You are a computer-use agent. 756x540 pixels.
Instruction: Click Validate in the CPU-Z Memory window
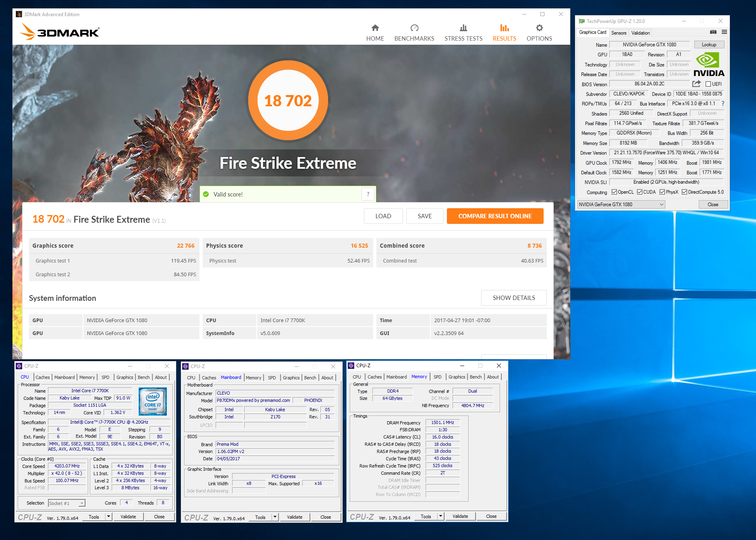coord(460,516)
